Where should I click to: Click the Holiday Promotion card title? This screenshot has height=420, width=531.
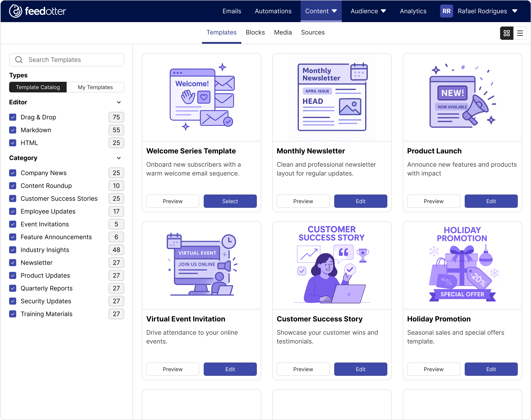(439, 319)
